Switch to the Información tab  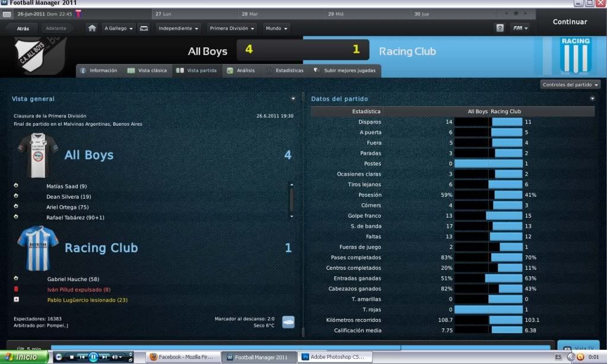pyautogui.click(x=99, y=71)
